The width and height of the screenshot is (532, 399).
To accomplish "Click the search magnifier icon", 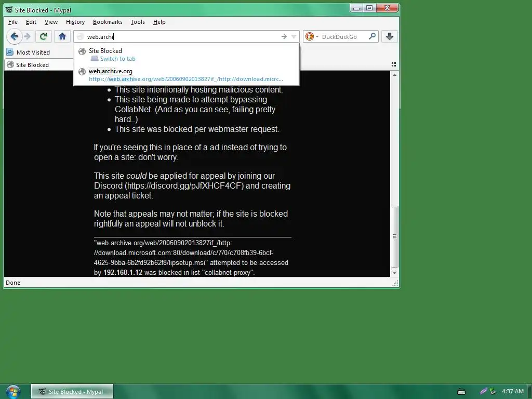I will click(372, 36).
